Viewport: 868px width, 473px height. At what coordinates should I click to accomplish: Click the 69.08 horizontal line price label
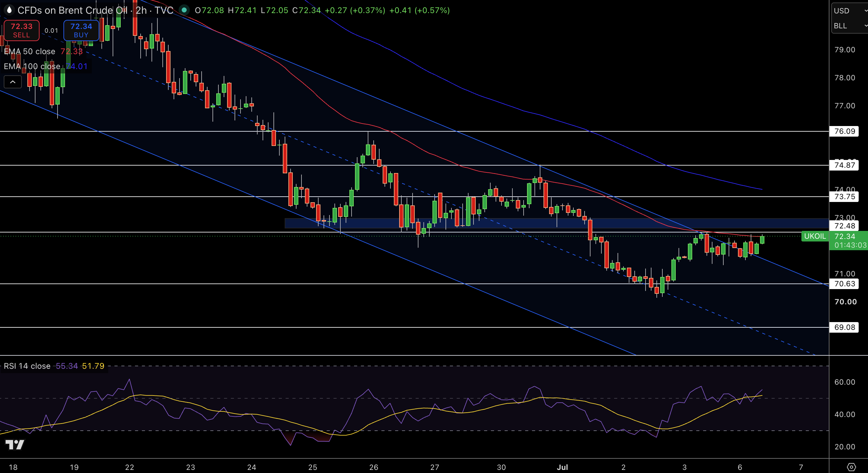click(844, 327)
